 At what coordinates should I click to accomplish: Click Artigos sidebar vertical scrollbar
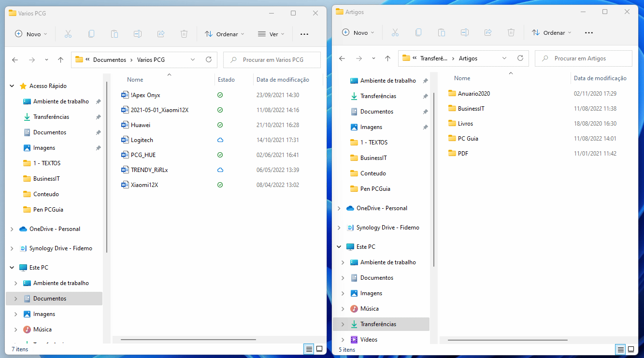click(x=434, y=179)
